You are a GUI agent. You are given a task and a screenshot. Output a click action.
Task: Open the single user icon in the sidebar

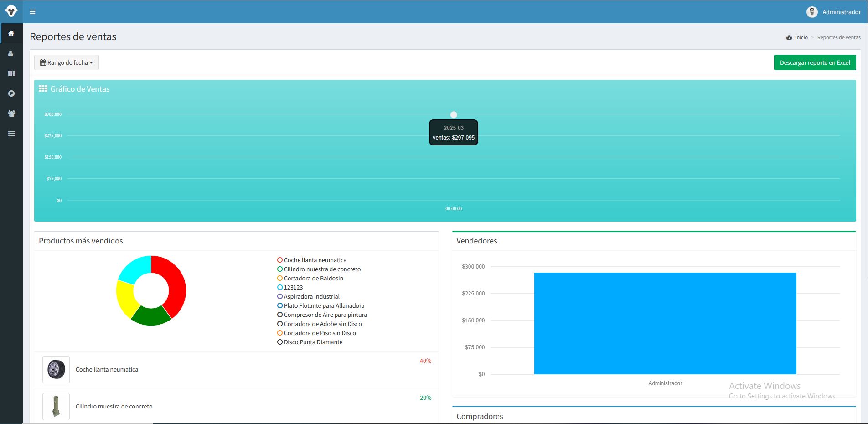point(11,53)
